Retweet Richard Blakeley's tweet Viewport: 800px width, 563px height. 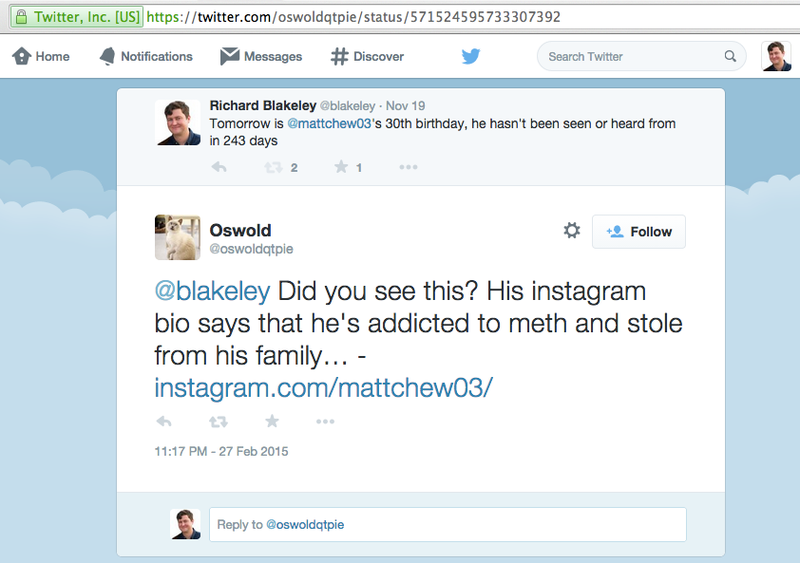click(x=273, y=167)
